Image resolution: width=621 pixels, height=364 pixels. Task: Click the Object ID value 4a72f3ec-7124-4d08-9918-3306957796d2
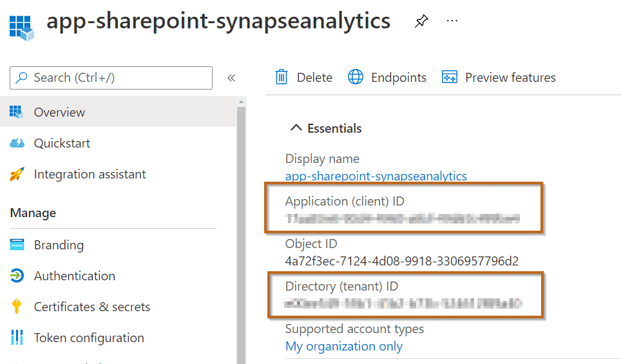coord(401,261)
